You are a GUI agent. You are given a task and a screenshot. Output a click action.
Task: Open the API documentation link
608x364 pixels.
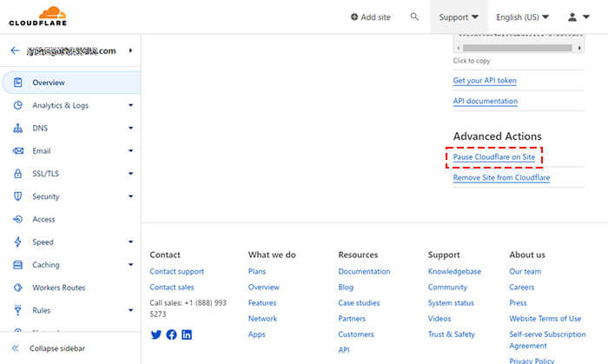485,101
